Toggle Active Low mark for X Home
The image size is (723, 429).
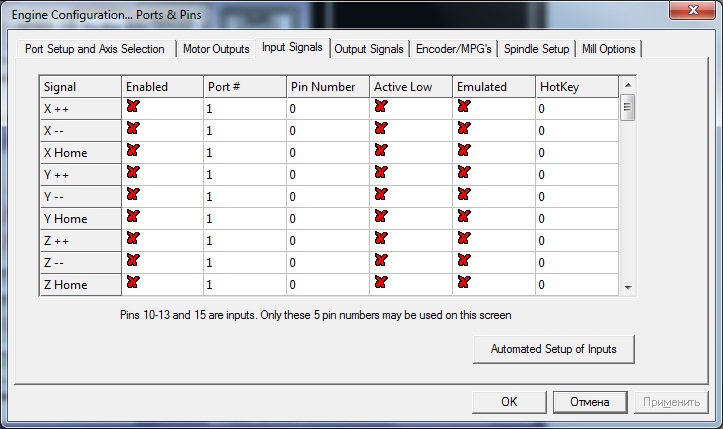click(x=381, y=150)
